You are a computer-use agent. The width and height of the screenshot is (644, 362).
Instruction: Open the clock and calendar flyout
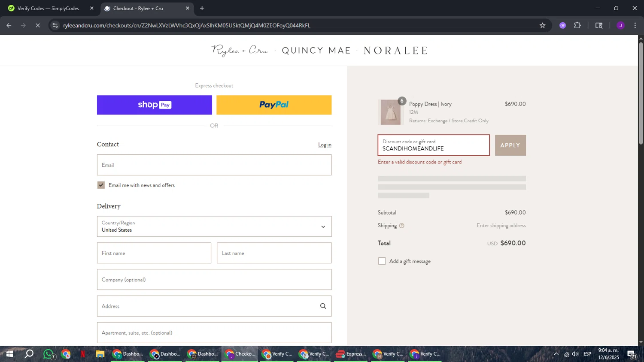[609, 354]
